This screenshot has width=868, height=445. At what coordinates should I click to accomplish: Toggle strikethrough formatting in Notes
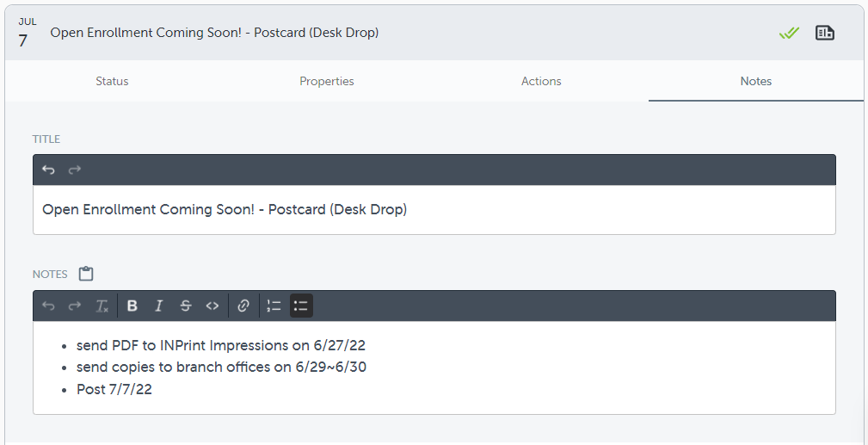coord(185,306)
